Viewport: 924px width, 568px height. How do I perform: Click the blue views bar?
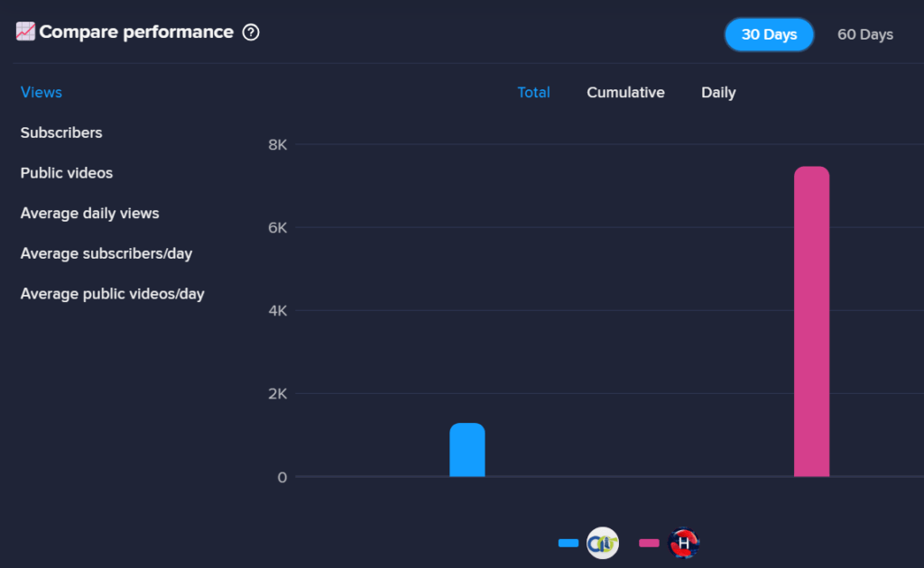[467, 450]
